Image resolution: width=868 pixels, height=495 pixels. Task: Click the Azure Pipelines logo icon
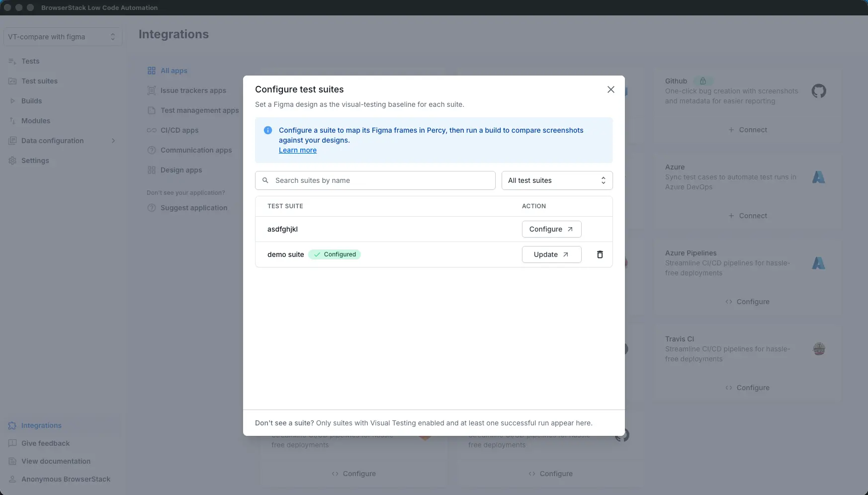819,263
